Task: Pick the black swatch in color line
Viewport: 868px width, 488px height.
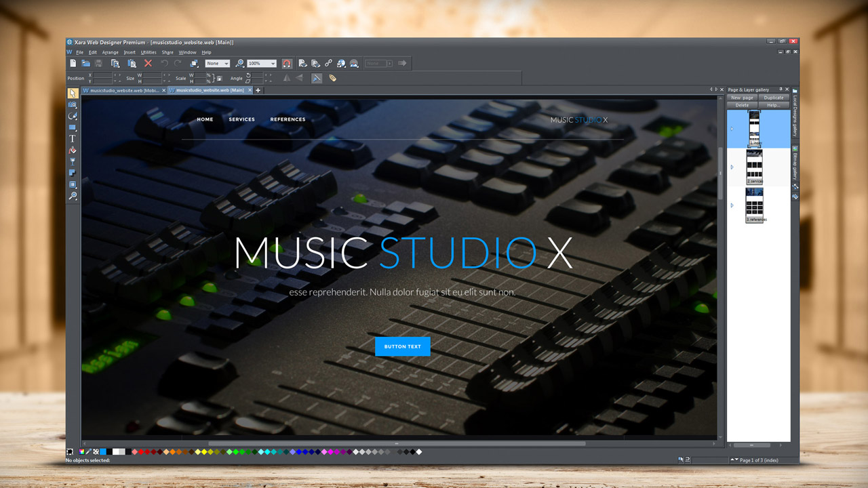Action: click(108, 451)
